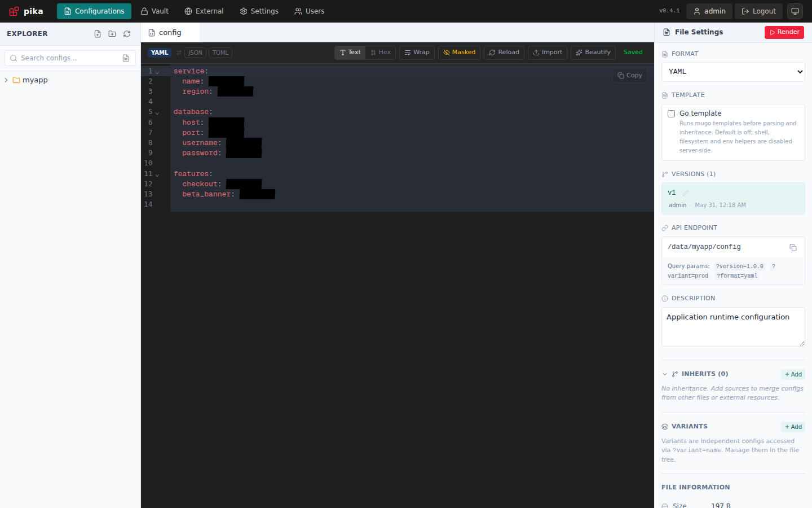Screen dimensions: 812x508
Task: Open the Configurations tab
Action: [94, 11]
